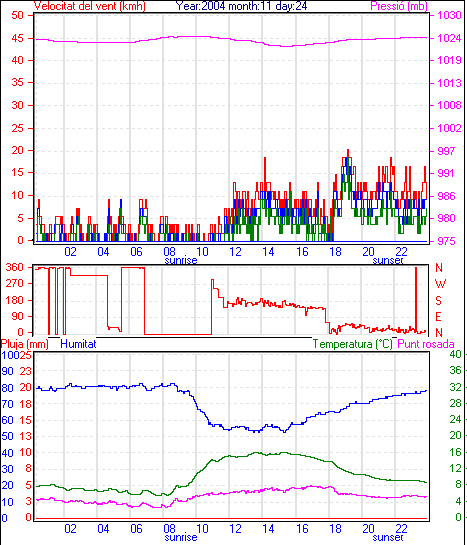This screenshot has height=545, width=467.
Task: Click the 50 kmh wind axis value
Action: 17,15
